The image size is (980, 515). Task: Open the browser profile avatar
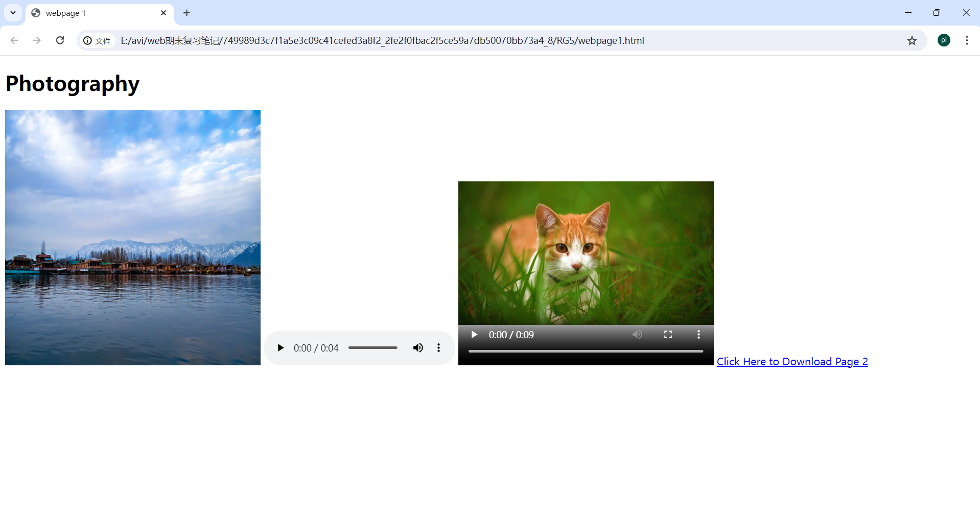[944, 40]
